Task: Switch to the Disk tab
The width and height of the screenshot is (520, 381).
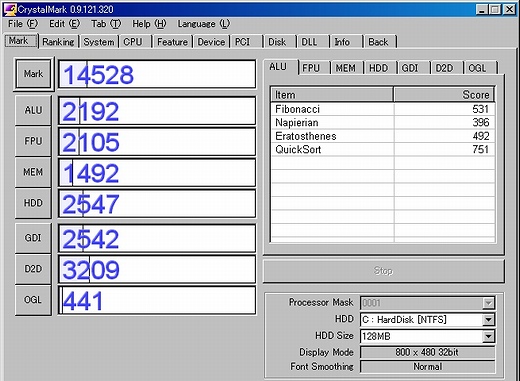Action: click(279, 42)
